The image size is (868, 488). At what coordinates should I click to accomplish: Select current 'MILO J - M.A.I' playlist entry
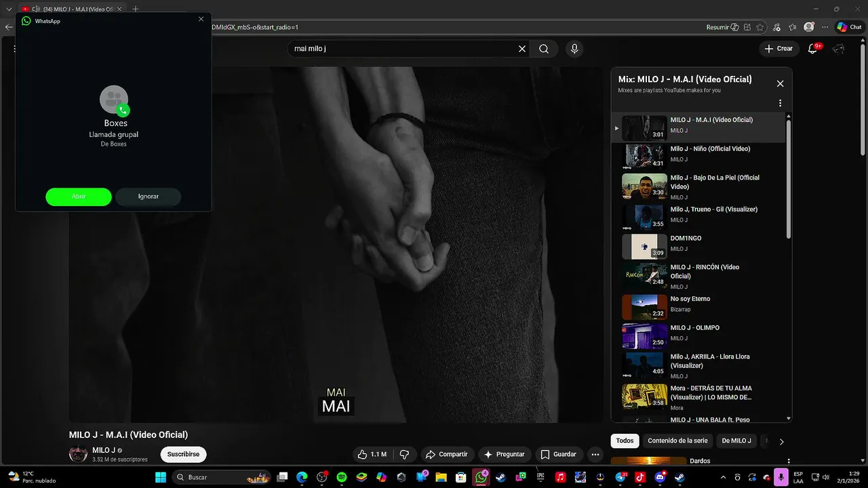coord(698,127)
